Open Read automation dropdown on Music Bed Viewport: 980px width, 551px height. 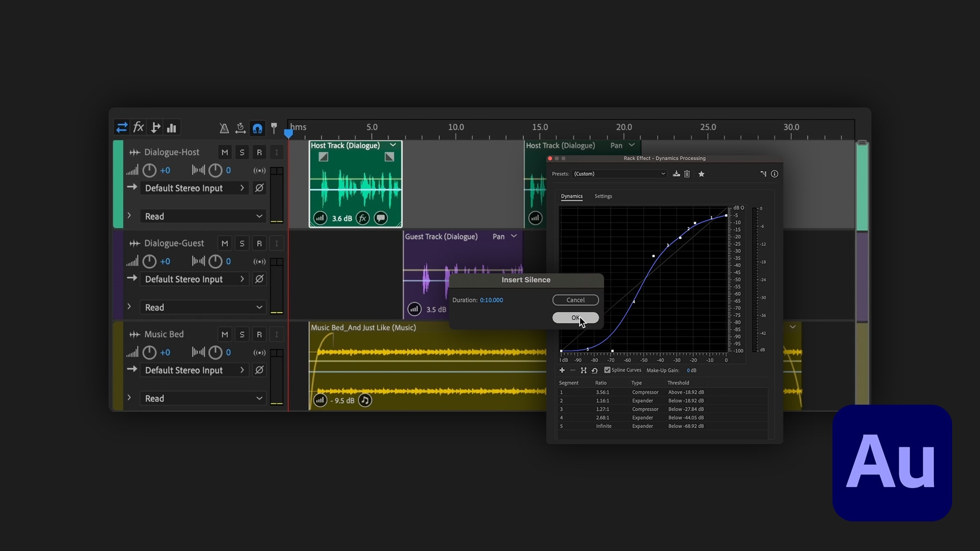(x=203, y=399)
